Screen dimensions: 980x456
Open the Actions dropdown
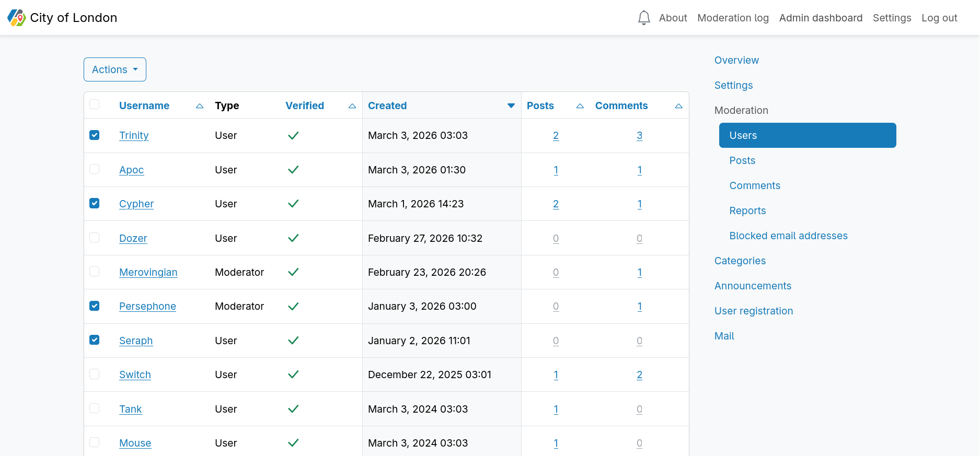click(x=115, y=69)
